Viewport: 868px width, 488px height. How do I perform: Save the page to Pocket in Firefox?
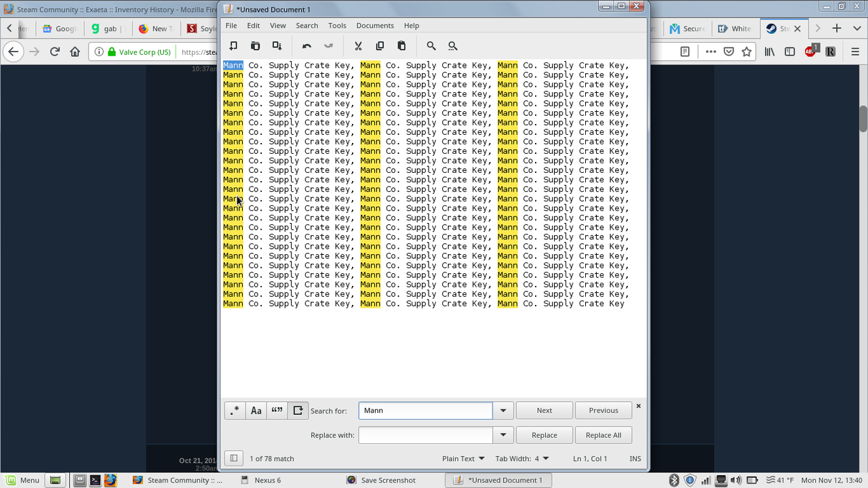(728, 52)
